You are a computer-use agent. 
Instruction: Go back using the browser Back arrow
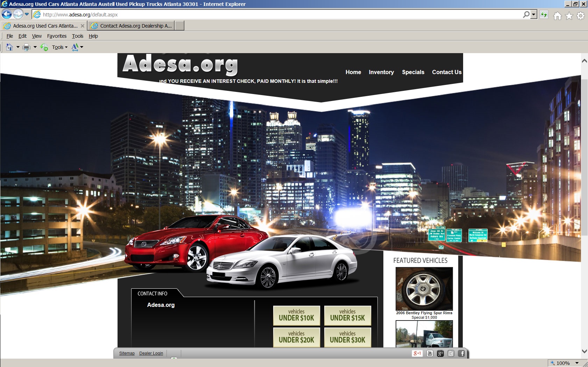7,14
